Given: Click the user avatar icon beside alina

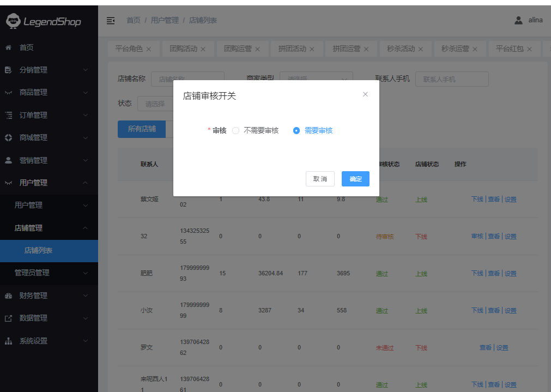Looking at the screenshot, I should 518,20.
